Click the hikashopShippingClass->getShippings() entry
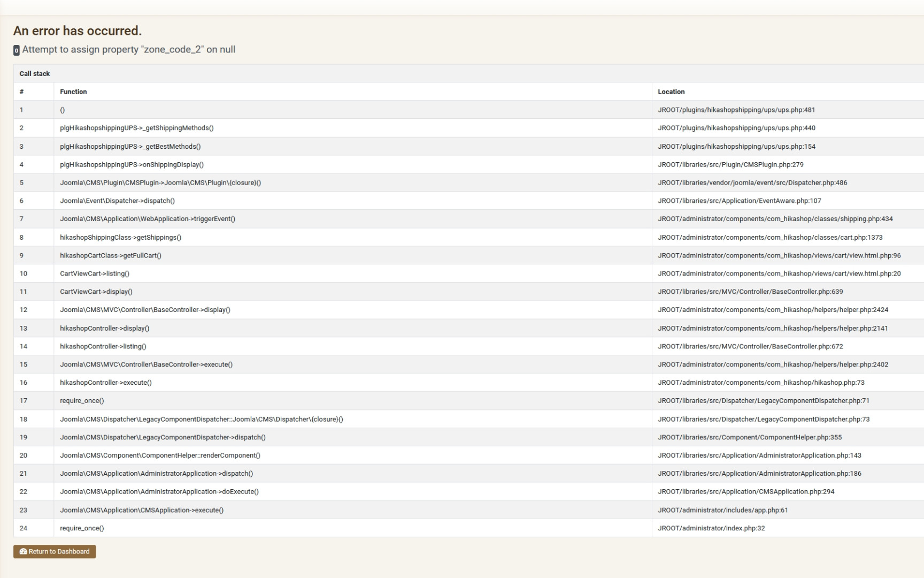Viewport: 924px width, 578px height. tap(120, 238)
